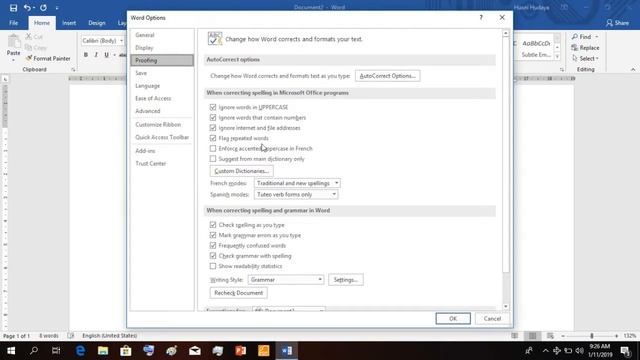The image size is (640, 360).
Task: Enable Suggest from main dictionary only
Action: click(x=213, y=159)
